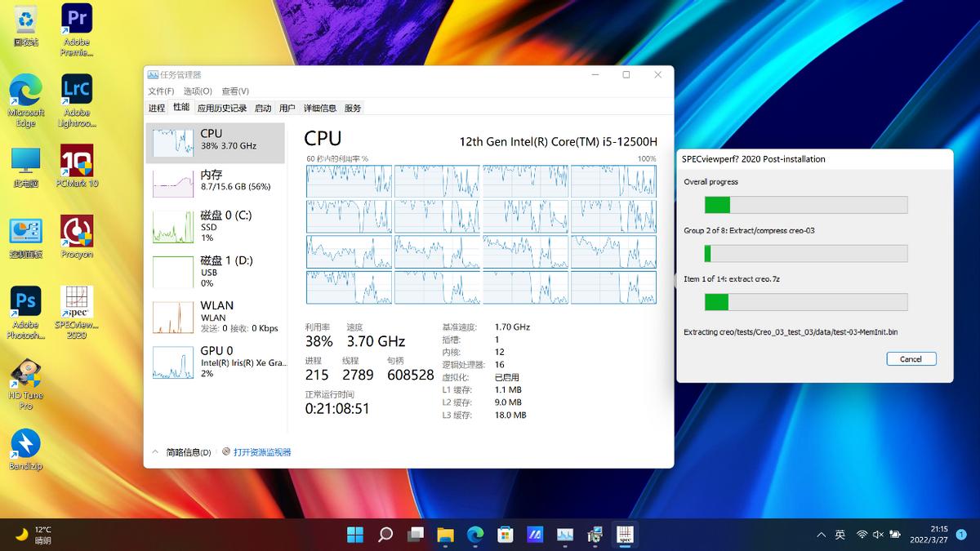The width and height of the screenshot is (980, 551).
Task: Cancel the SPECviewperf post-installation
Action: [x=911, y=359]
